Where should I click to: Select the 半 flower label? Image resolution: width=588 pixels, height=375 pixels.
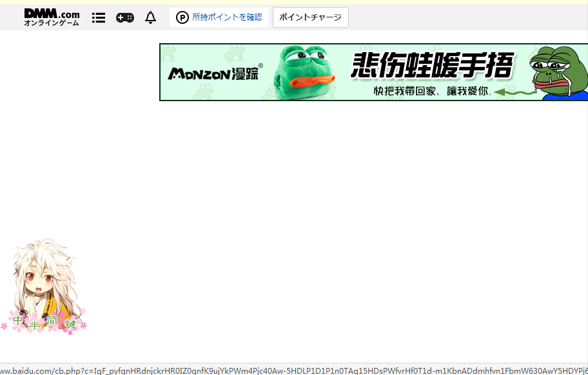coord(34,324)
